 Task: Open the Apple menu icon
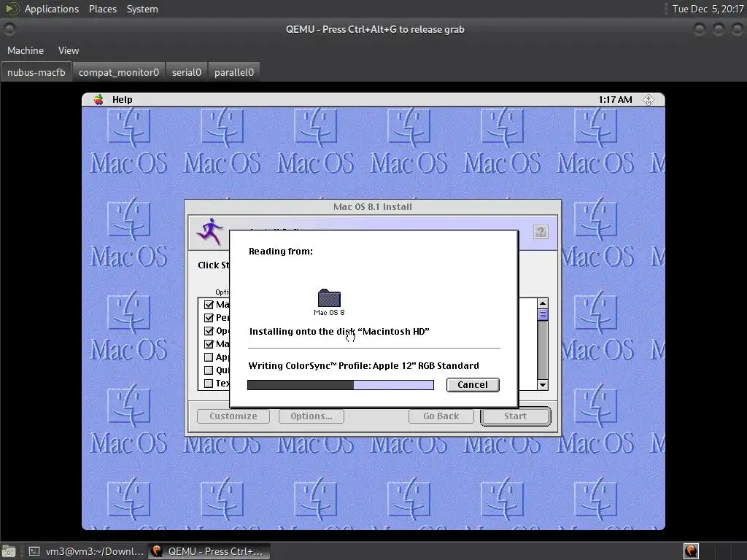tap(98, 99)
